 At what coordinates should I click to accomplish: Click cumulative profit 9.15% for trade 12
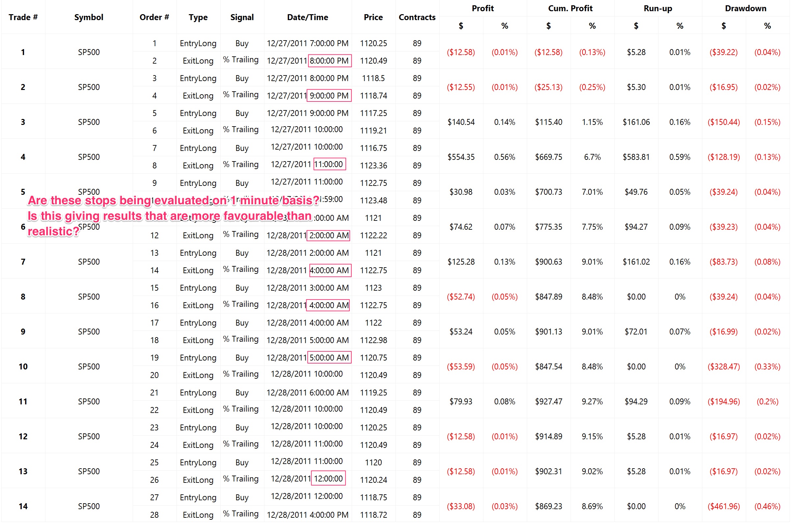593,437
